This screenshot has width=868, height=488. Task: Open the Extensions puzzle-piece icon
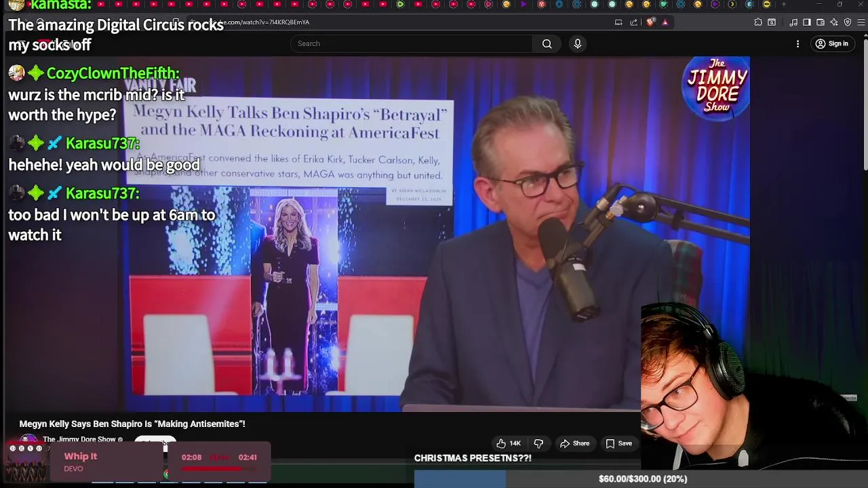tap(758, 22)
